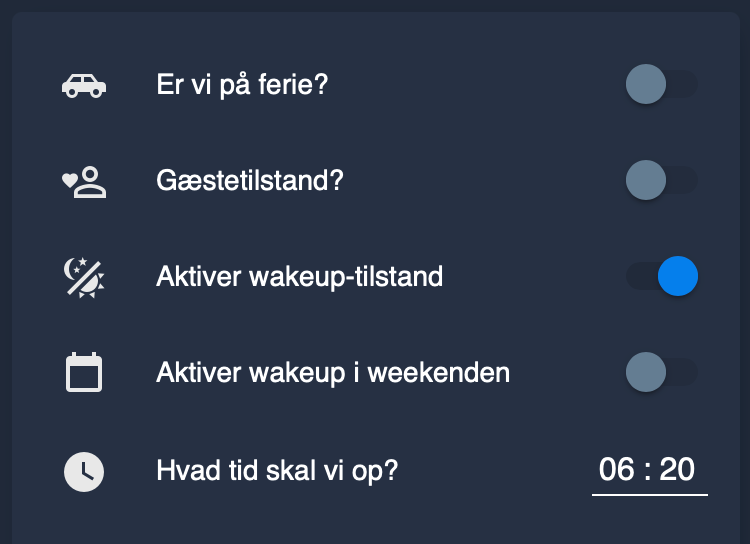Click the car icon for ferie
The width and height of the screenshot is (750, 544).
point(84,85)
